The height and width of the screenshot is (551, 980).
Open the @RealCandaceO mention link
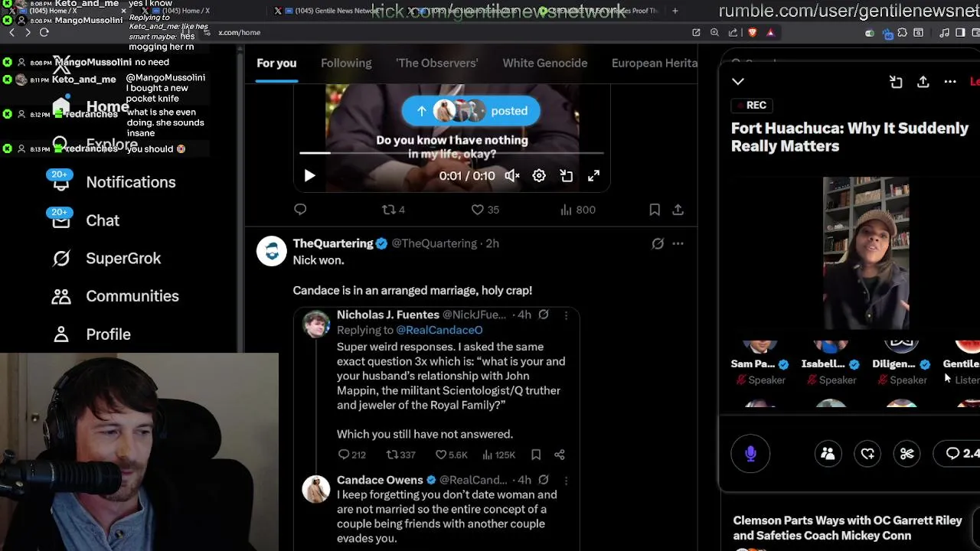point(439,330)
